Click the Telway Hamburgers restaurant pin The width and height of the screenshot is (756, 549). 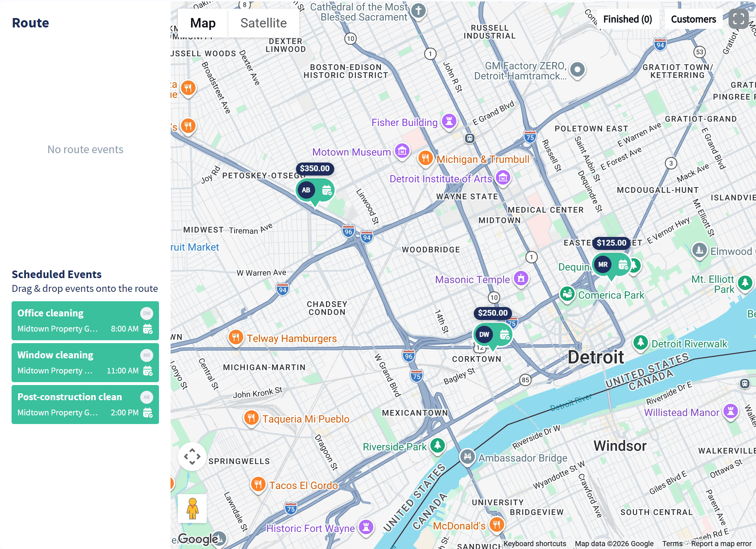tap(236, 337)
